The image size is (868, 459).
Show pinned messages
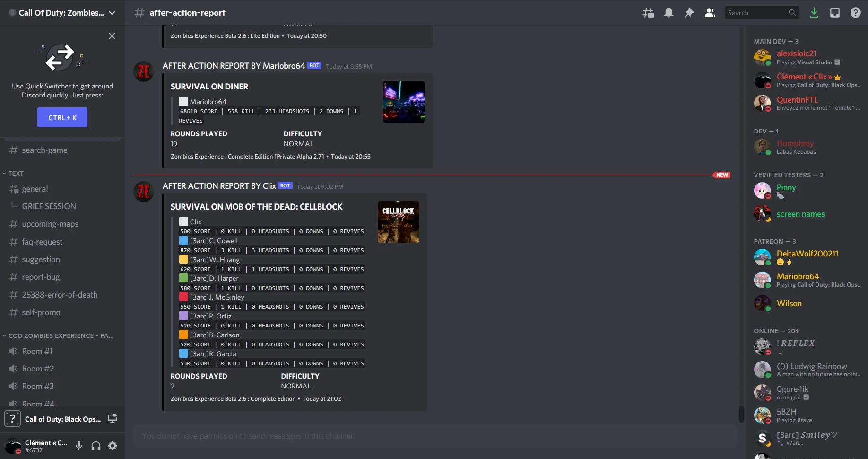[x=689, y=13]
